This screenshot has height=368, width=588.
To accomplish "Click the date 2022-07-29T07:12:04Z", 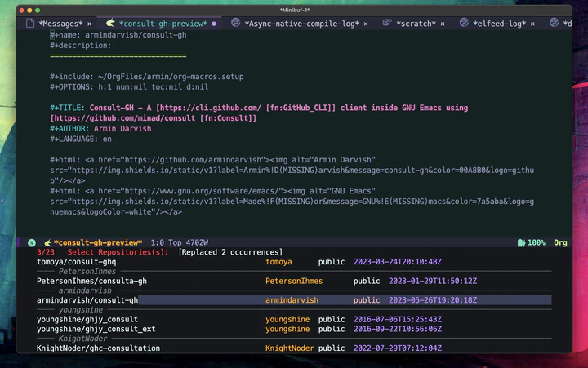I will pos(398,348).
